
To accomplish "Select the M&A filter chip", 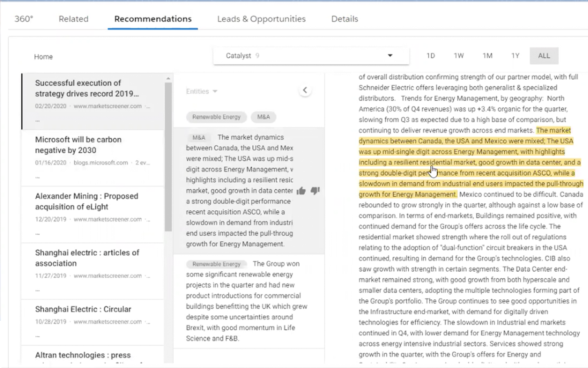I will [x=263, y=117].
